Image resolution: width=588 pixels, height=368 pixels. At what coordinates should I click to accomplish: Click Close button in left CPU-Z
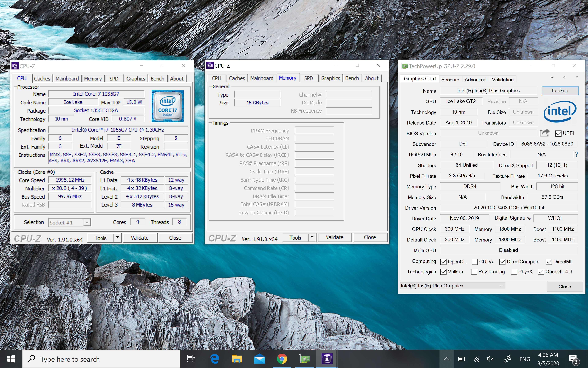(x=175, y=238)
